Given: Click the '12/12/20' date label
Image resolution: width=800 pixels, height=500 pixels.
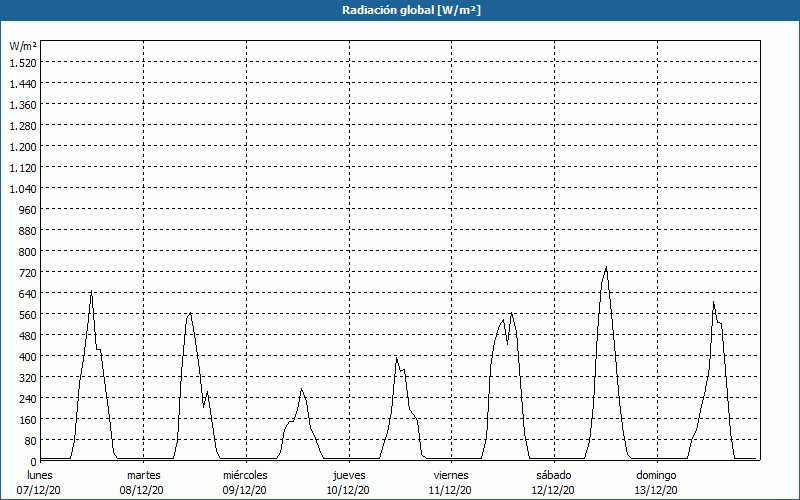Looking at the screenshot, I should point(553,490).
